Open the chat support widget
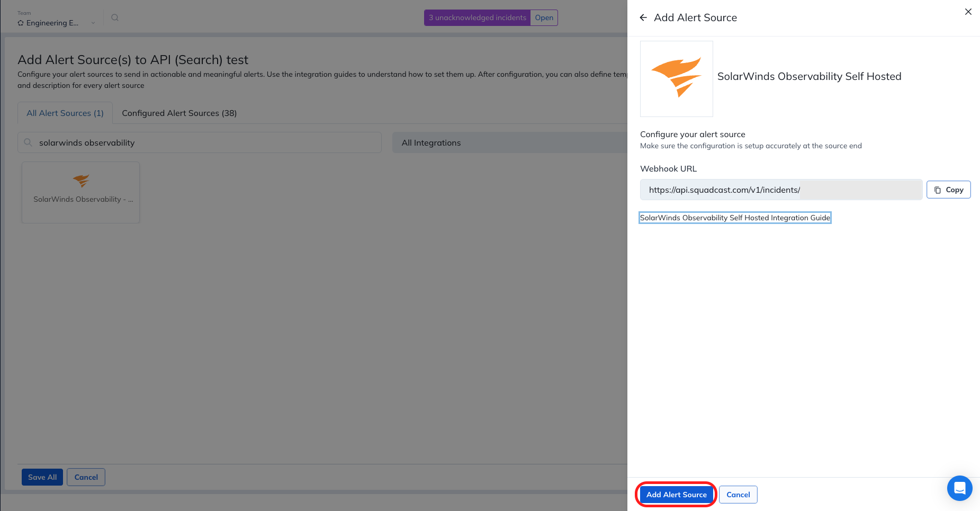 (x=959, y=488)
